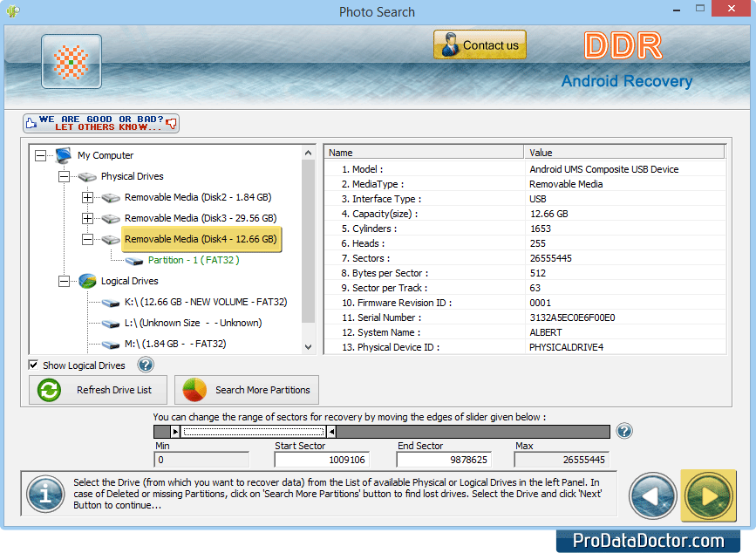Viewport: 756px width, 553px height.
Task: Expand Removable Media Disk2 node
Action: tap(87, 197)
